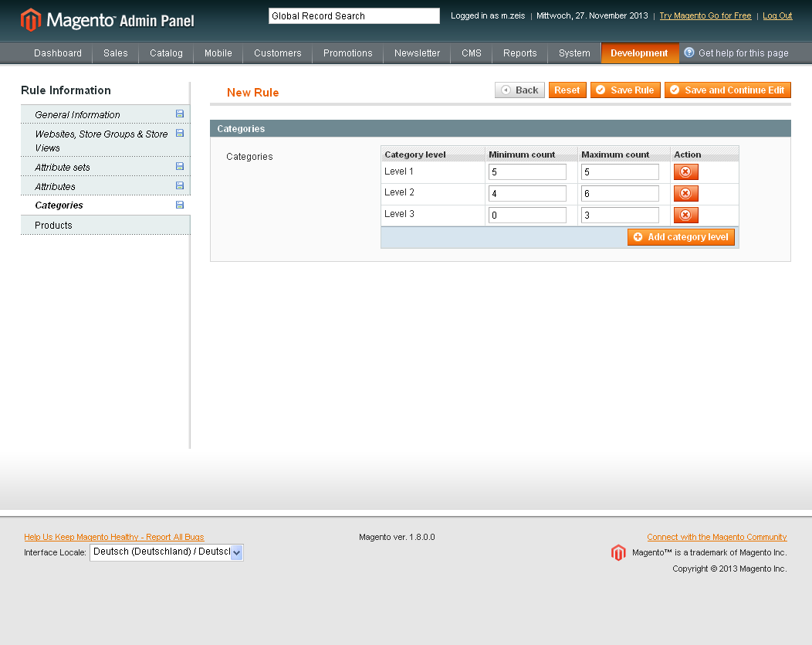Click the Level 1 row label
812x645 pixels.
[399, 171]
